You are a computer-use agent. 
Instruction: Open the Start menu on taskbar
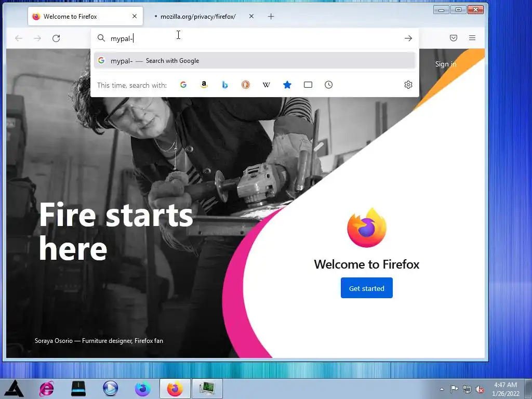14,389
